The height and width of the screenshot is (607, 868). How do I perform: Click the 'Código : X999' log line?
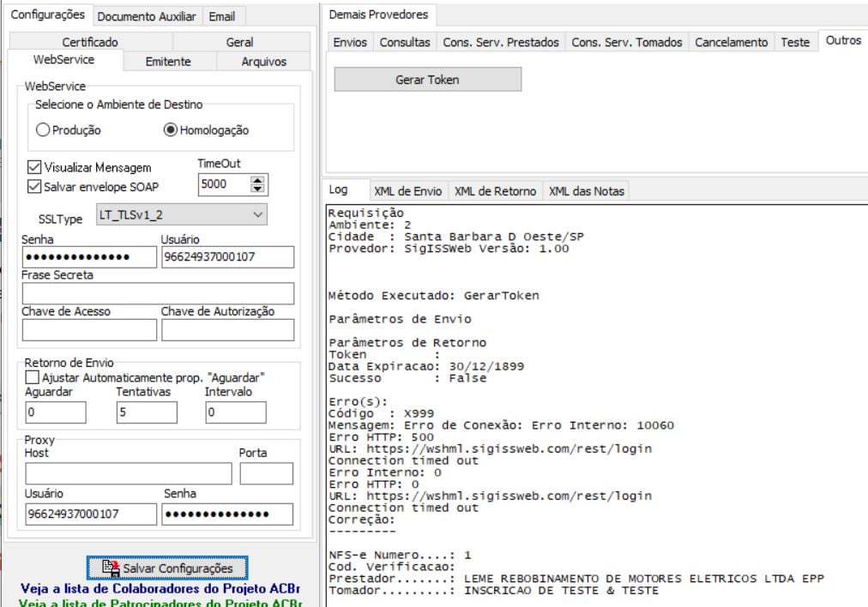381,413
